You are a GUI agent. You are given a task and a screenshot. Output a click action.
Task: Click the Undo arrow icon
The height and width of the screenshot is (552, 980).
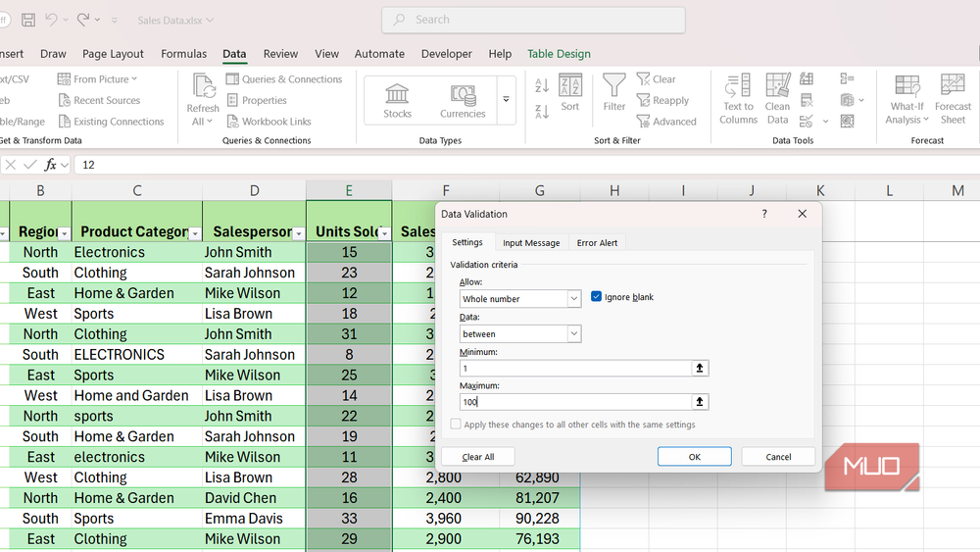click(x=52, y=20)
